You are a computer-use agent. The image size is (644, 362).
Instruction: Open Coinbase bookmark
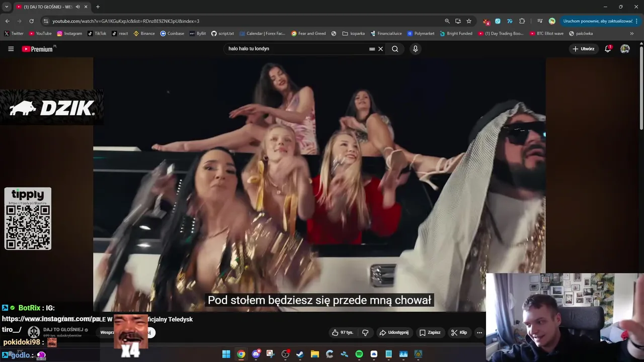coord(172,34)
